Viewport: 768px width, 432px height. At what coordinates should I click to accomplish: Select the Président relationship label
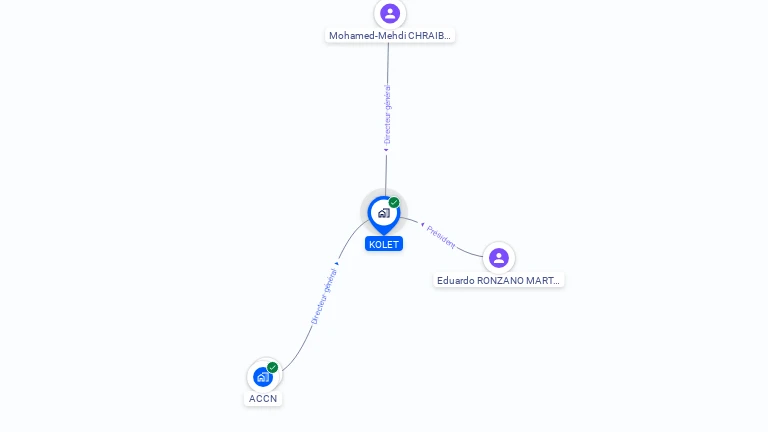click(x=441, y=237)
